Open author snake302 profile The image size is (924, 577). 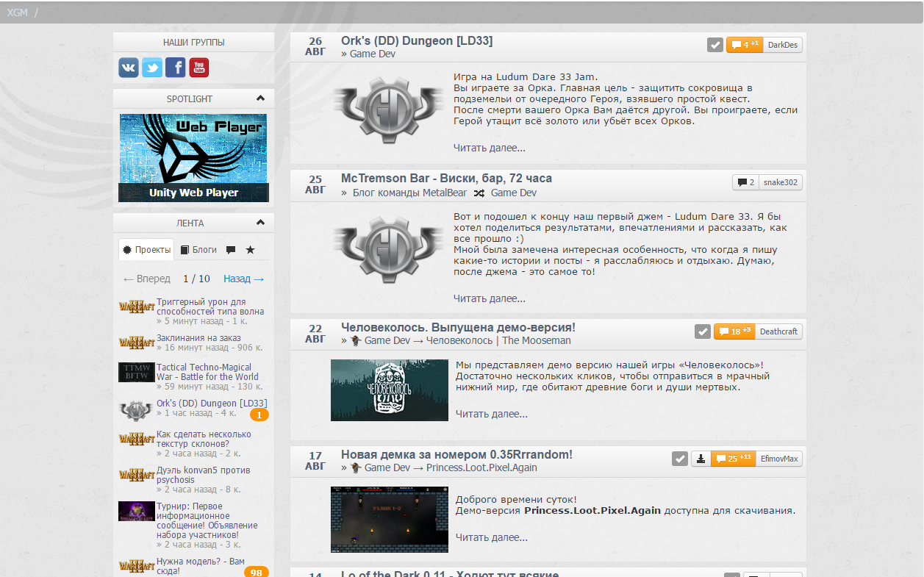coord(781,182)
